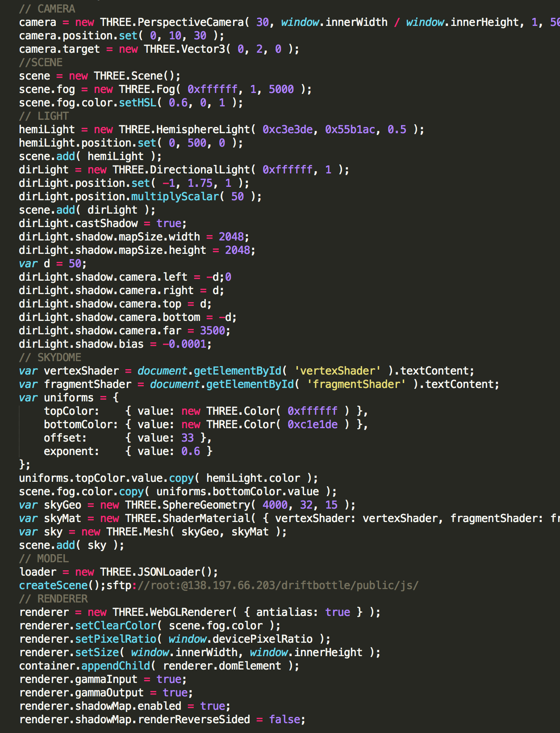This screenshot has width=560, height=733.
Task: Click 'THREE.PerspectiveCamera' in the camera line
Action: pos(172,22)
